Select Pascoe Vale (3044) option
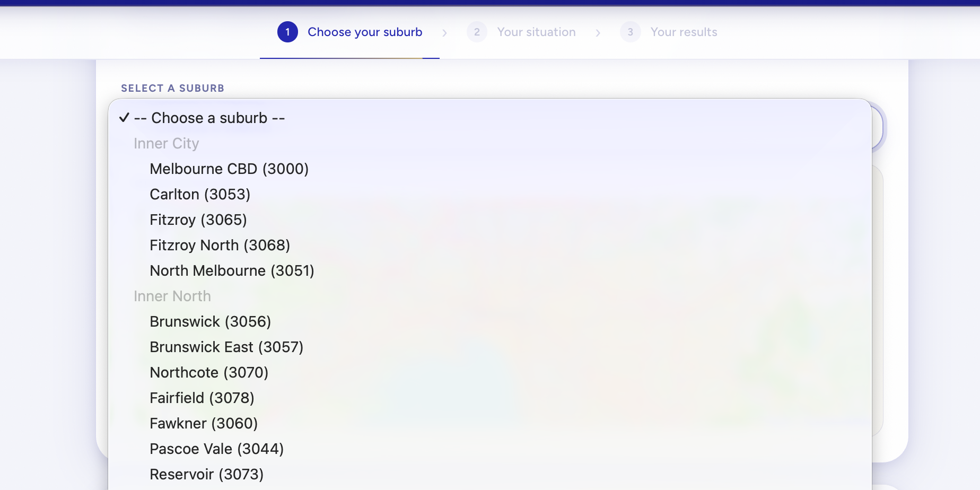 point(489,449)
